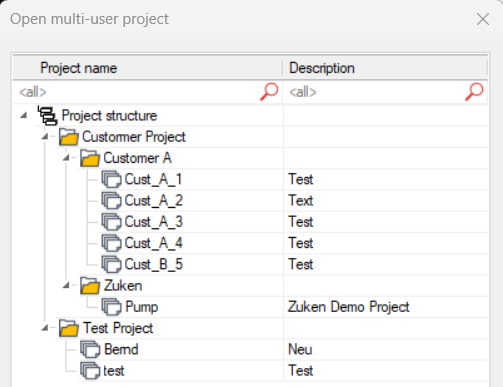503x387 pixels.
Task: Select the Cust_A_1 project icon
Action: pyautogui.click(x=111, y=180)
